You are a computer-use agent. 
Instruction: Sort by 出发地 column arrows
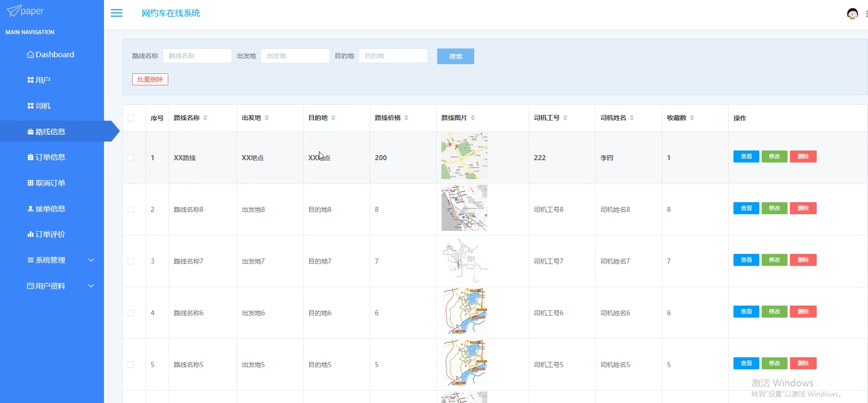click(x=267, y=118)
